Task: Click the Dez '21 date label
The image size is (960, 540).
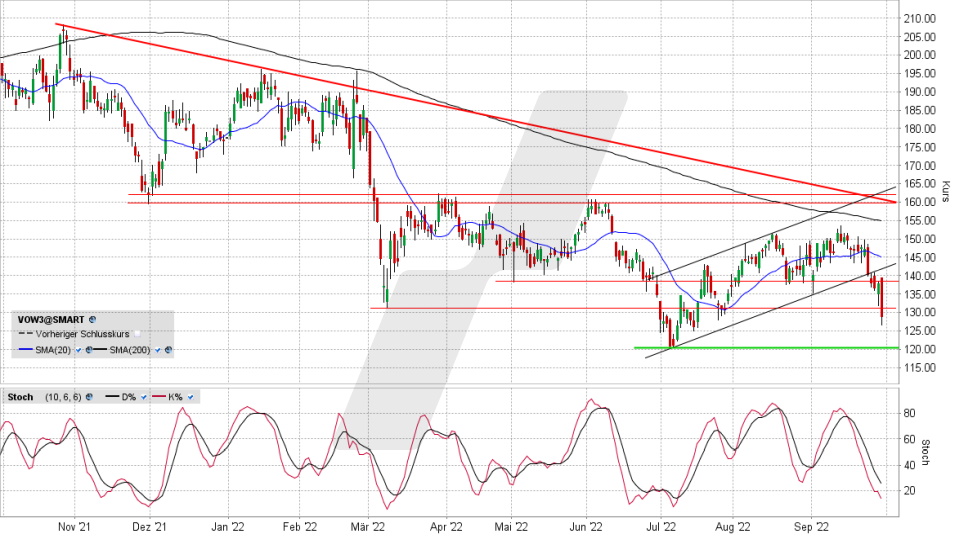Action: [x=149, y=527]
